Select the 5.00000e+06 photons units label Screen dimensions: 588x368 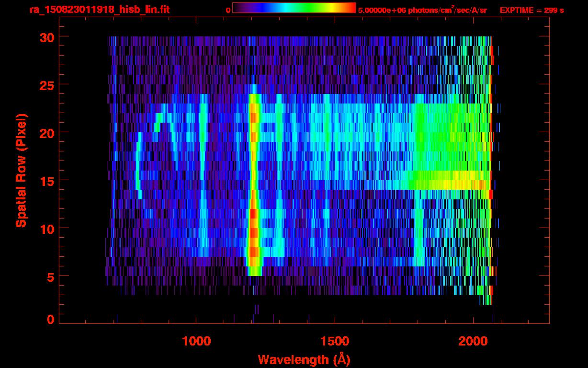pos(422,10)
